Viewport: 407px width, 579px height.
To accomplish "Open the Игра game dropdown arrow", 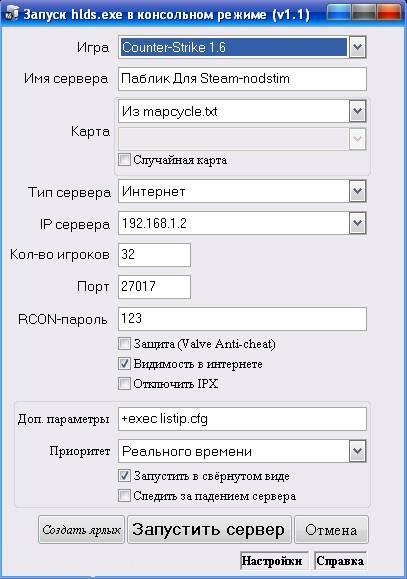I will pyautogui.click(x=357, y=47).
